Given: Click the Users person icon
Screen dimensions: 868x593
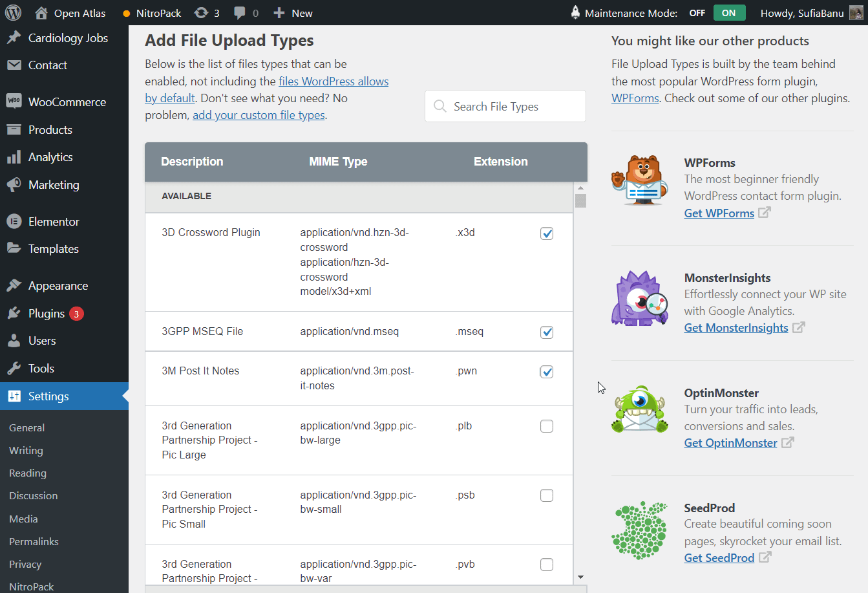Looking at the screenshot, I should [x=14, y=341].
